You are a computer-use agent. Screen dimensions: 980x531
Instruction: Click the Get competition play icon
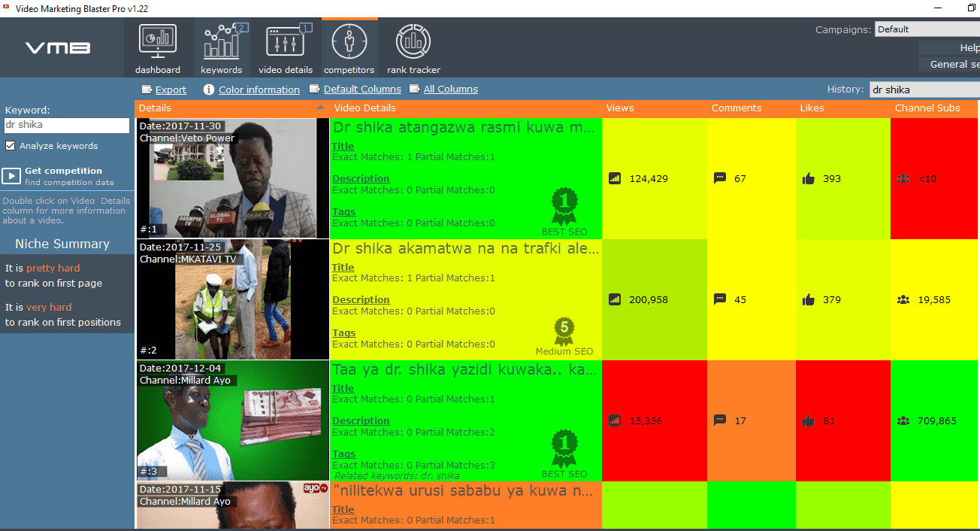tap(11, 176)
